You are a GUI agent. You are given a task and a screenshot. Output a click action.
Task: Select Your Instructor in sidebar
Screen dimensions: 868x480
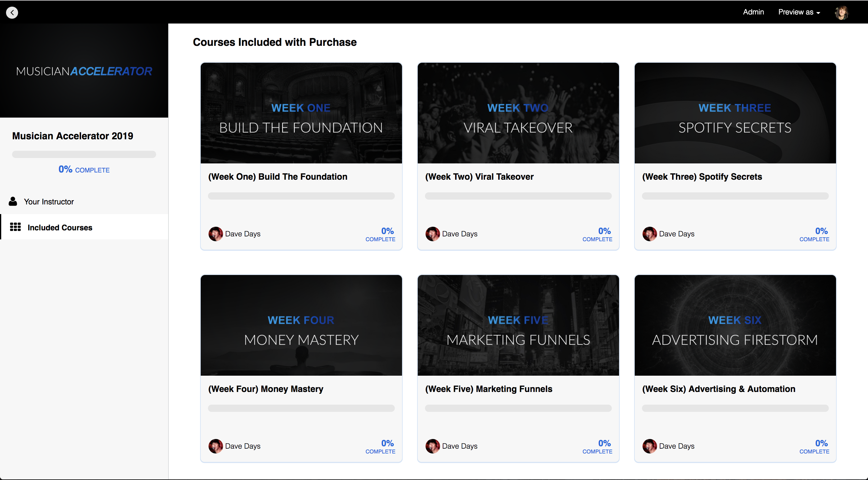[84, 202]
